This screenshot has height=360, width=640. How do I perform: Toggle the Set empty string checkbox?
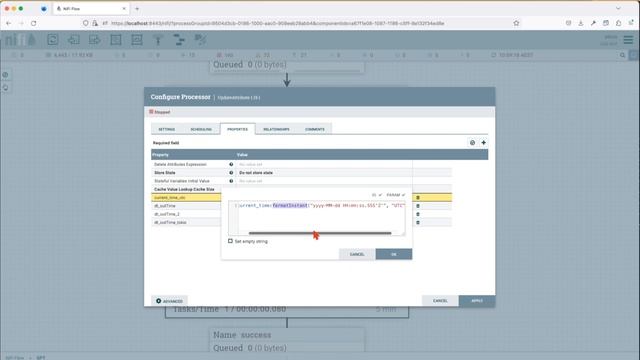pos(230,241)
